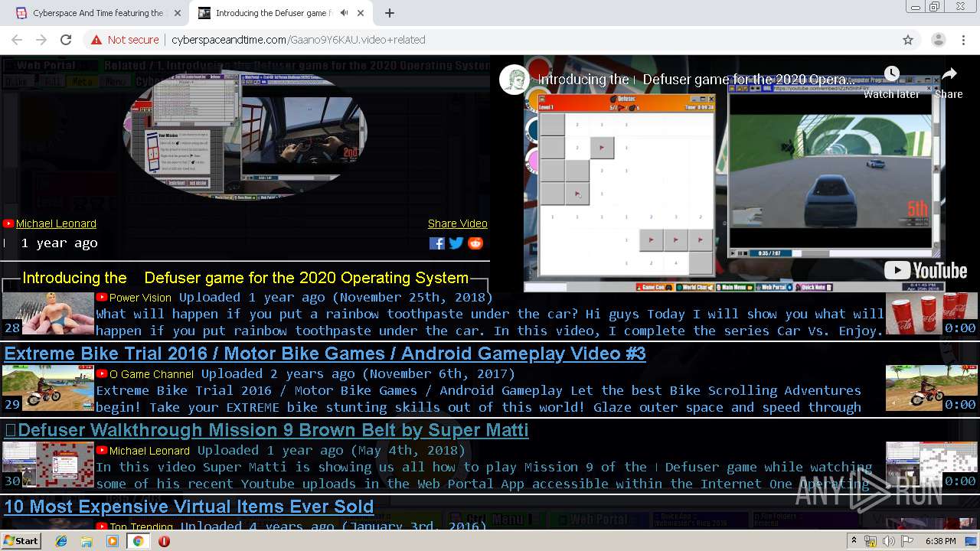
Task: Click O Game Channel name
Action: [x=152, y=374]
